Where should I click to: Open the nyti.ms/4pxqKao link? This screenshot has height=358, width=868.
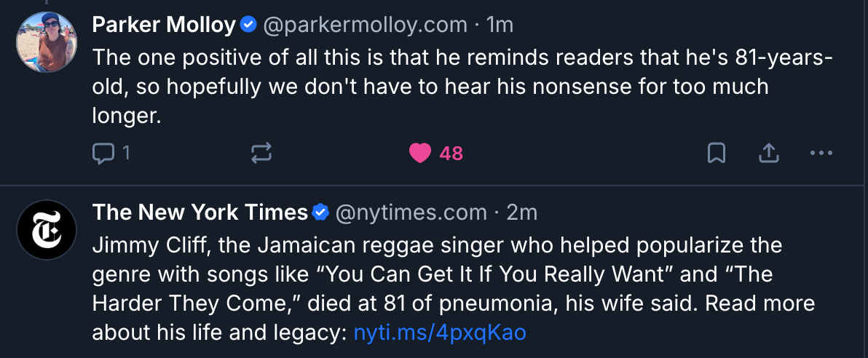[440, 333]
